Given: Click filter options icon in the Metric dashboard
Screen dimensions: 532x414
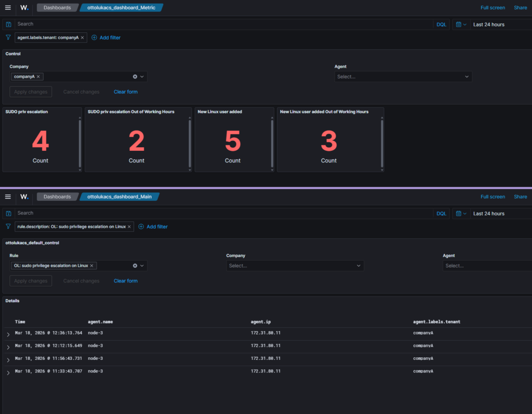Looking at the screenshot, I should [x=8, y=37].
